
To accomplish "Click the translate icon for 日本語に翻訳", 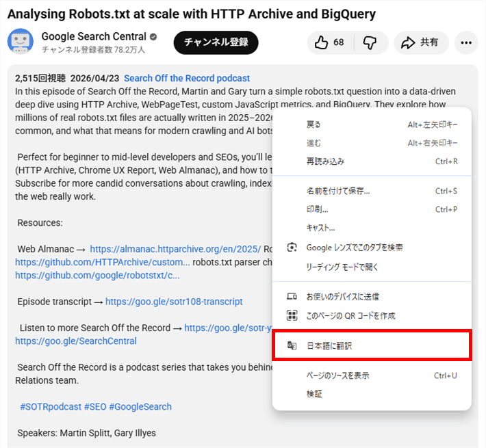I will coord(292,345).
